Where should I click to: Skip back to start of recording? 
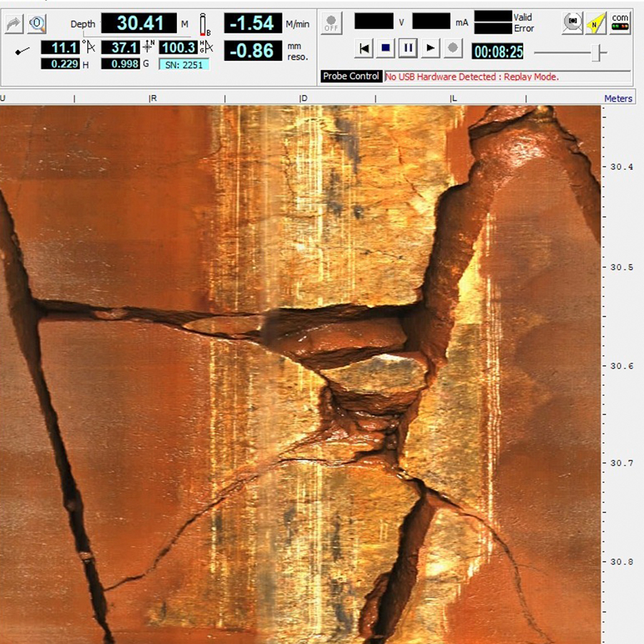[364, 49]
